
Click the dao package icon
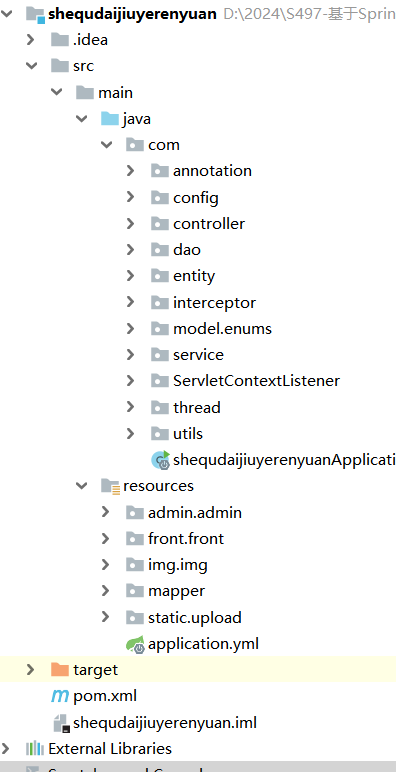coord(160,249)
